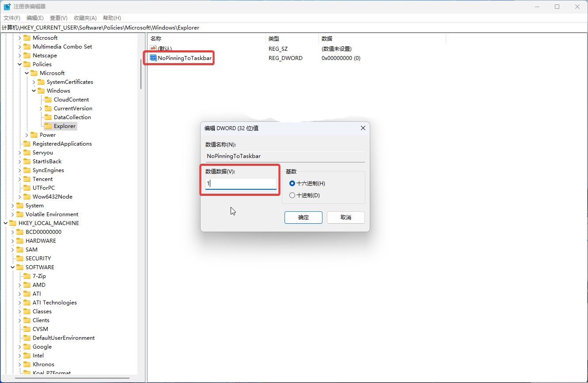Expand the Wow6432Node key
Screen dimensions: 588x383
click(x=20, y=196)
